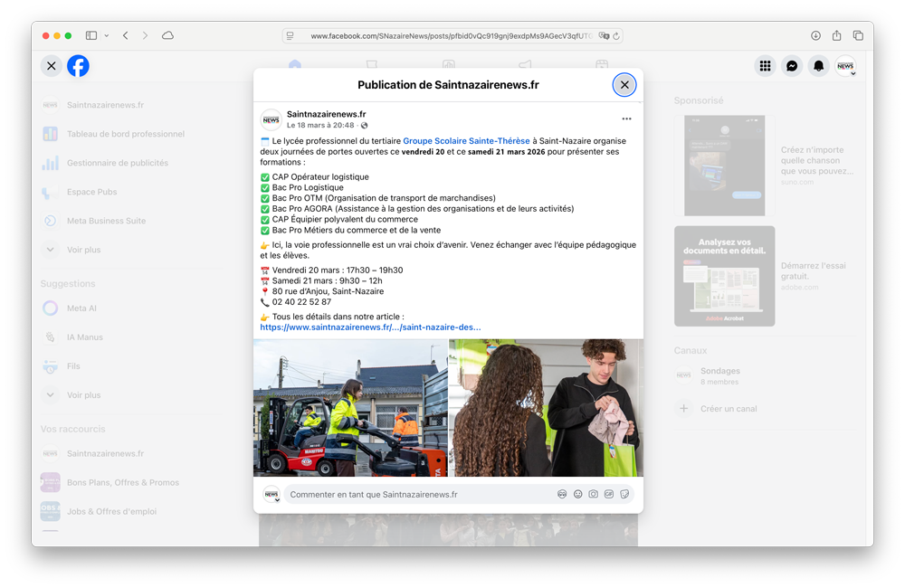Open the Groupe Scolaire Sainte-Thérèse link
The image size is (905, 588).
coord(466,141)
